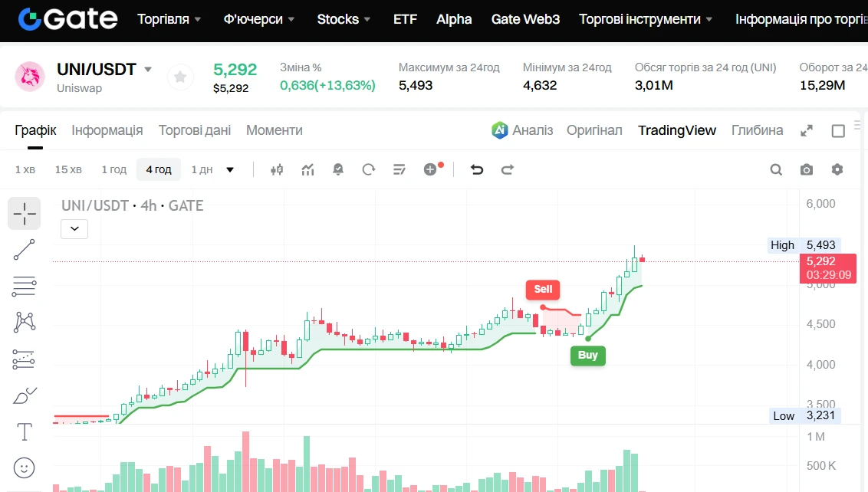Switch to the Графік tab
The image size is (868, 492).
[35, 130]
